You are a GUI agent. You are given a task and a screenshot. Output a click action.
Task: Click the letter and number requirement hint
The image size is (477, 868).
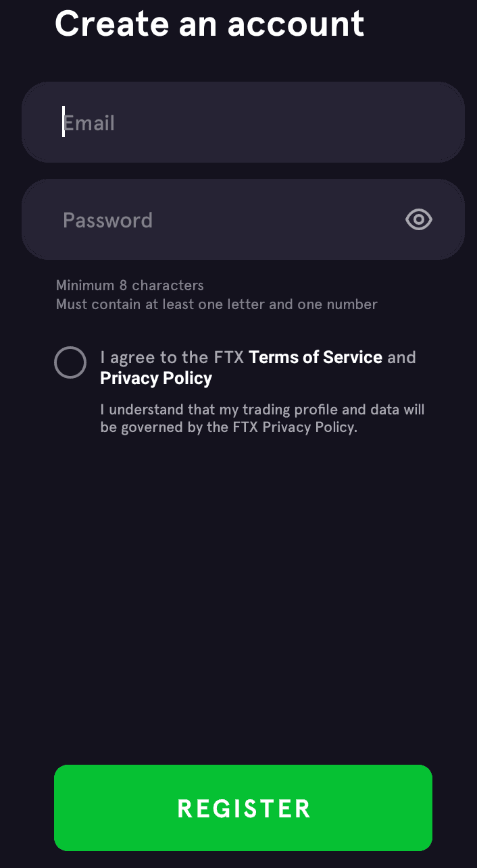pyautogui.click(x=216, y=304)
